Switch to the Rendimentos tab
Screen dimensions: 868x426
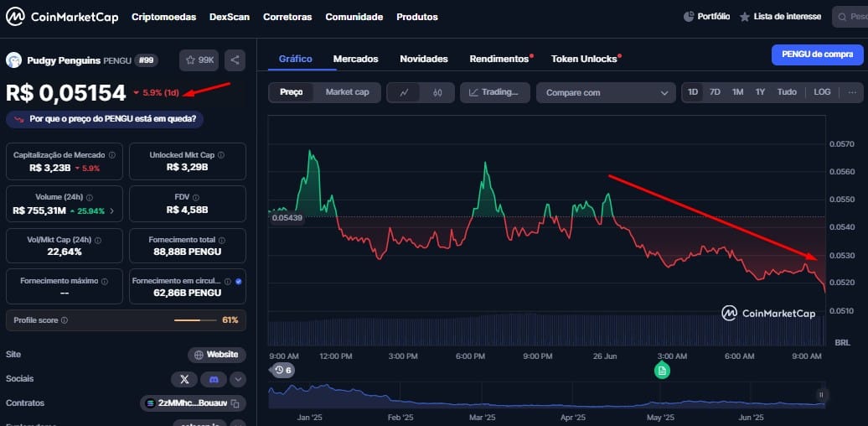pyautogui.click(x=500, y=59)
